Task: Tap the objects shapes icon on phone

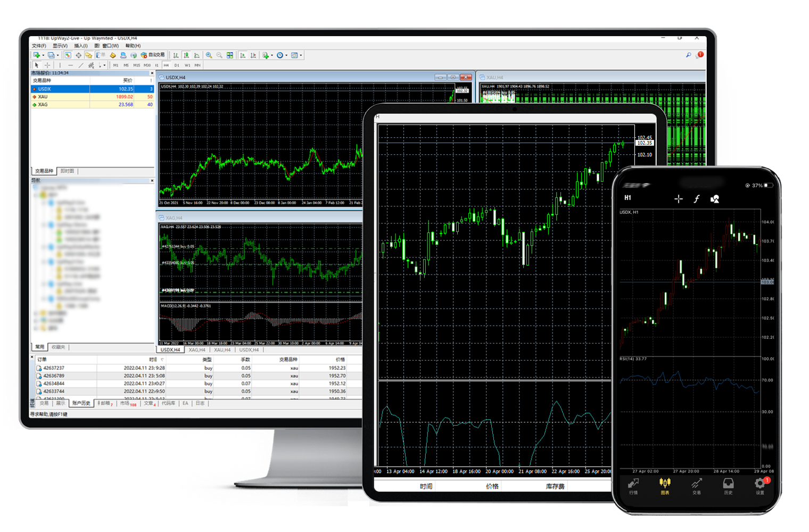Action: (714, 199)
